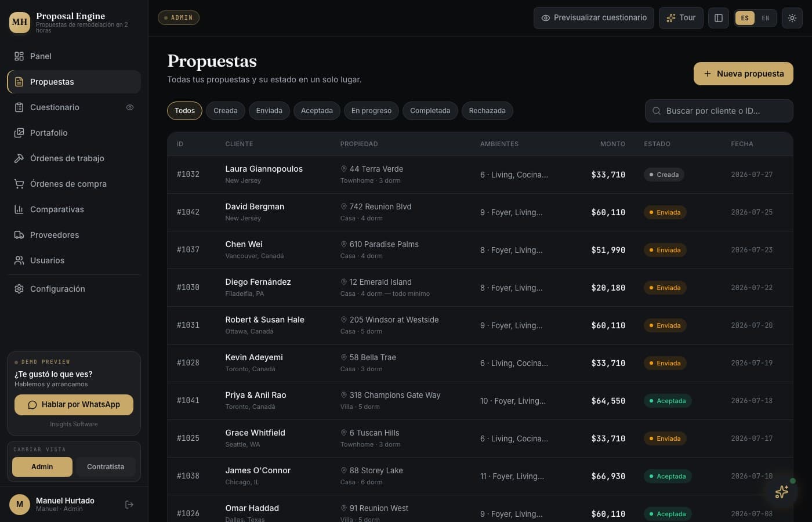Screen dimensions: 812x522
Task: Open Propuestas in the sidebar
Action: pyautogui.click(x=74, y=82)
